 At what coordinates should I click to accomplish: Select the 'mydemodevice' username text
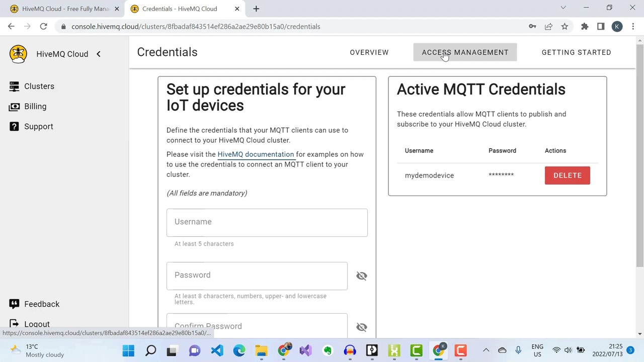[429, 175]
